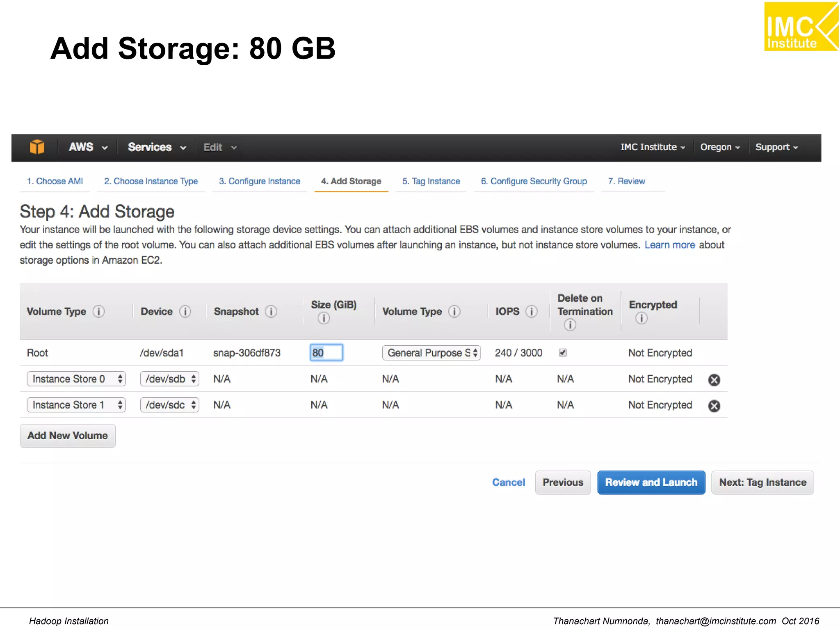Click the 240 / 3000 IOPS value
Image resolution: width=840 pixels, height=630 pixels.
click(x=518, y=353)
